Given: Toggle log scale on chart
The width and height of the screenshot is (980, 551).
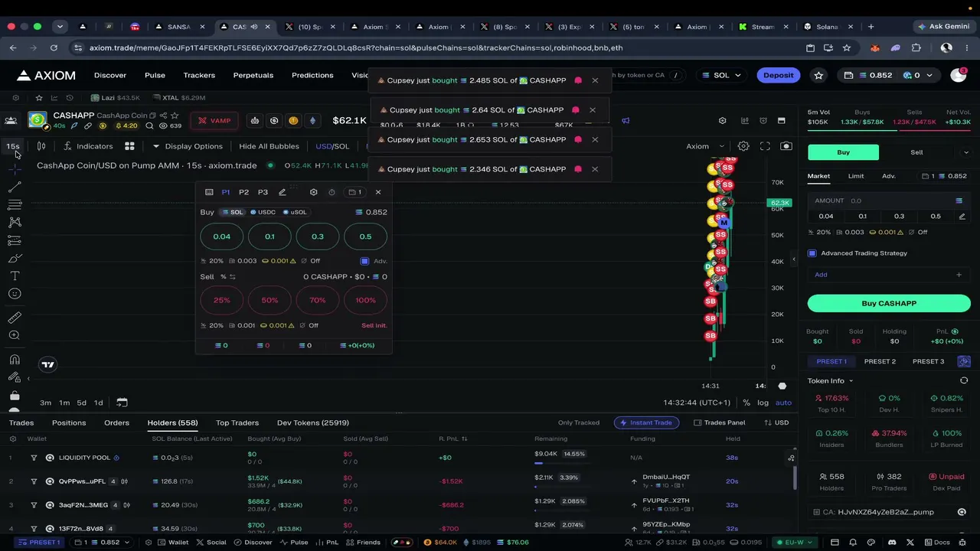Looking at the screenshot, I should click(763, 403).
